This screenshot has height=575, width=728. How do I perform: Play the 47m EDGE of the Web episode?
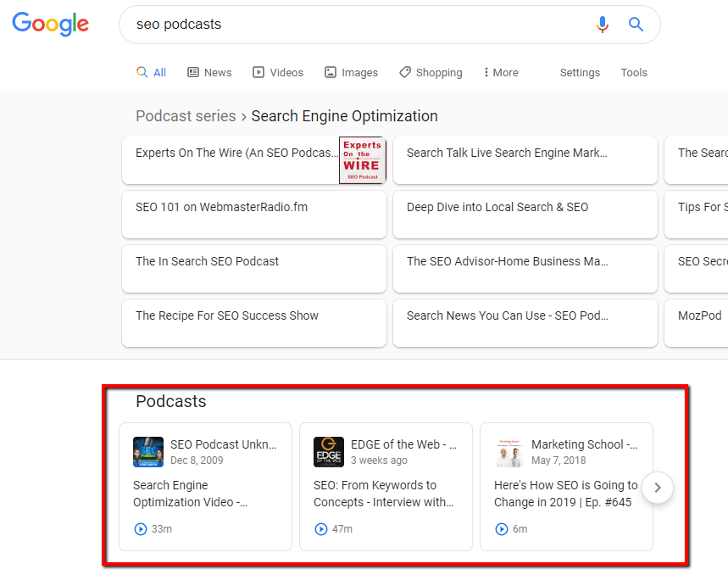[321, 529]
